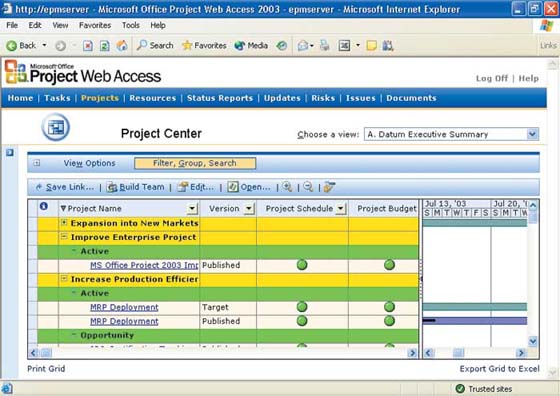560x396 pixels.
Task: Go to the Documents navigation tab
Action: tap(411, 98)
